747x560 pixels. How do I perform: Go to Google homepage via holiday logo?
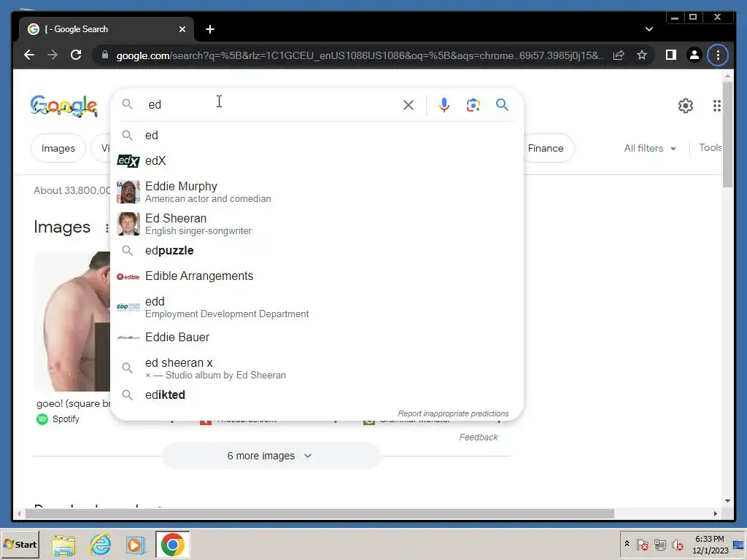tap(64, 106)
